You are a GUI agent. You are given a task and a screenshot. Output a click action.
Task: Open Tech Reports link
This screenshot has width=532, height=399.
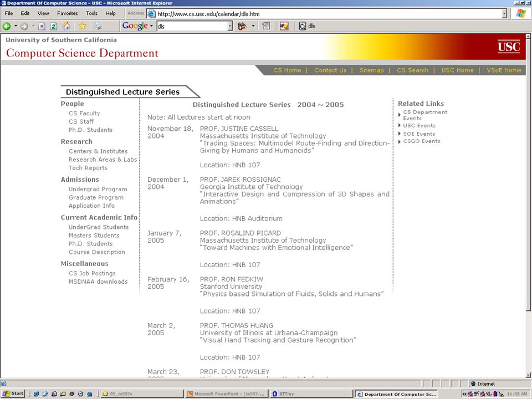[x=88, y=168]
